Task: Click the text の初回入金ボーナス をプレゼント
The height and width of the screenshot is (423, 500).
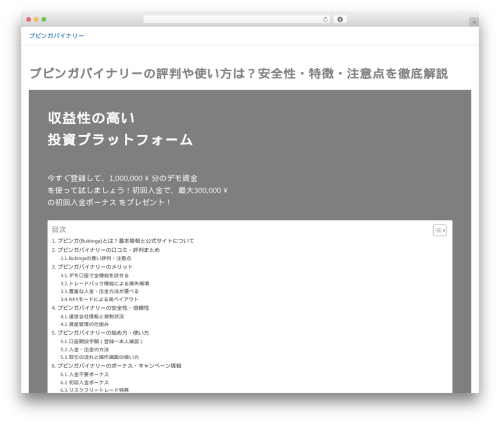Action: pyautogui.click(x=109, y=202)
